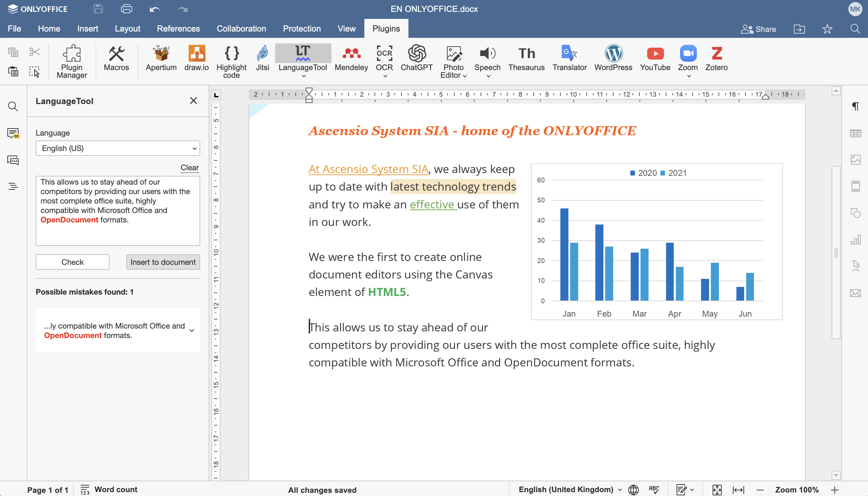Launch the ChatGPT plugin
Screen dimensions: 868x496
click(x=416, y=59)
